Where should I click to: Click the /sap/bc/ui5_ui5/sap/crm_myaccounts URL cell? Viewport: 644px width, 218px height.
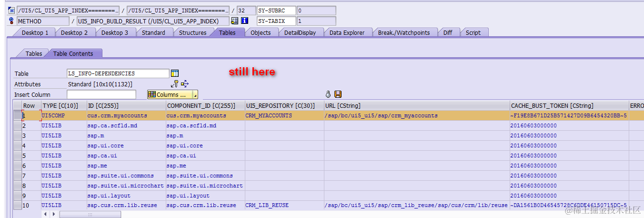tap(416, 115)
